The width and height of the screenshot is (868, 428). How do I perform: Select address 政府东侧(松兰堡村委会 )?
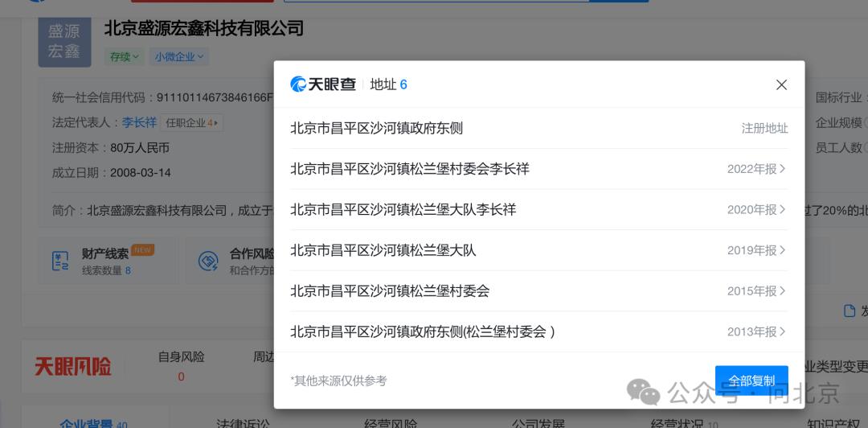(538, 332)
